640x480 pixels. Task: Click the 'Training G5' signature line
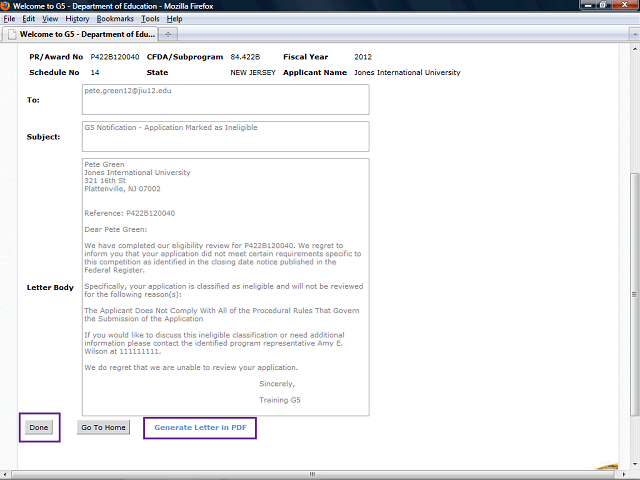280,400
